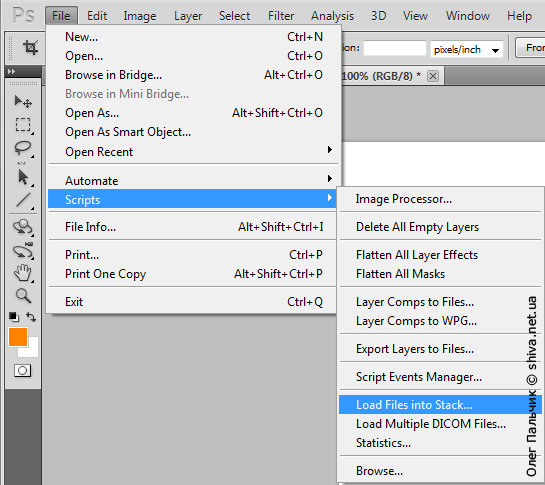Open the Filter menu
The width and height of the screenshot is (545, 485).
281,16
